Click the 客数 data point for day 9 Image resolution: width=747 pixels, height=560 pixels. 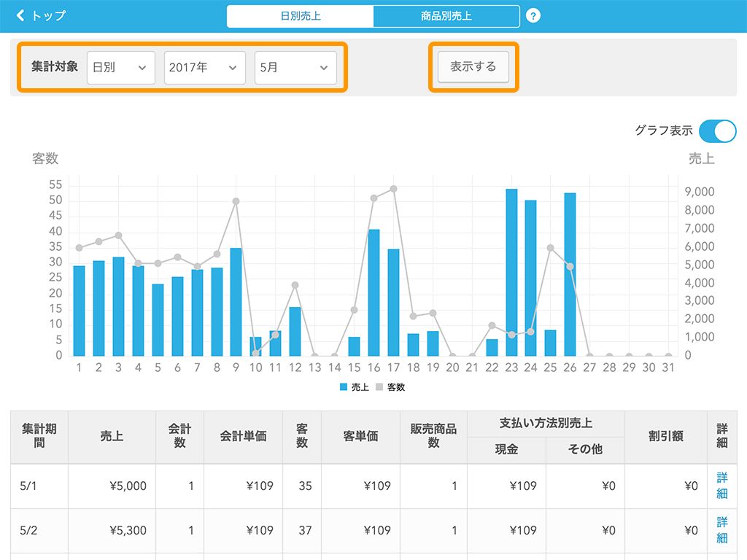(x=236, y=201)
